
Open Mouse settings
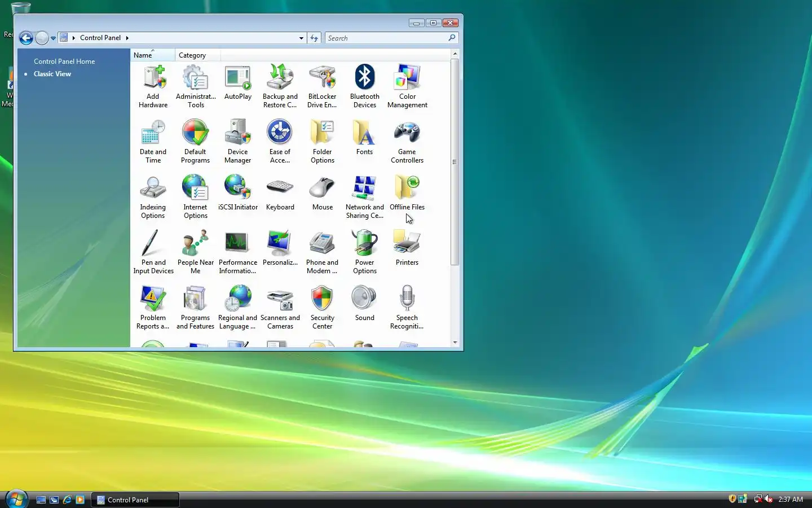(x=322, y=192)
